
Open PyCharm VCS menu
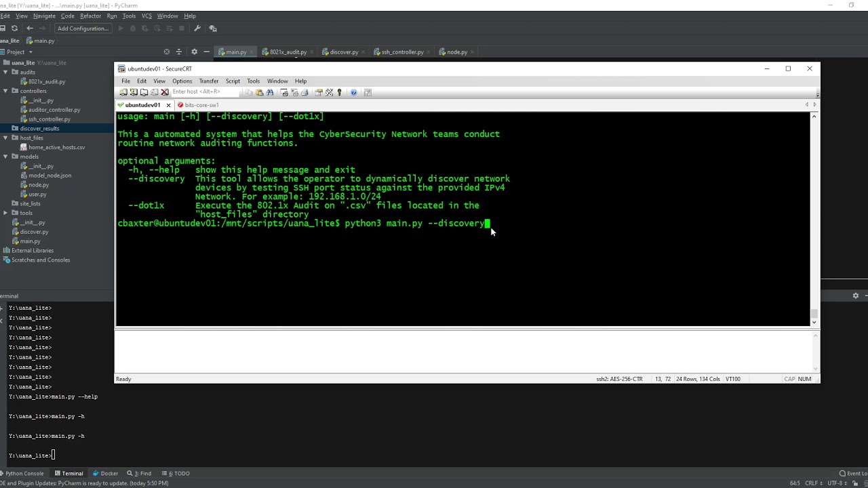[146, 16]
